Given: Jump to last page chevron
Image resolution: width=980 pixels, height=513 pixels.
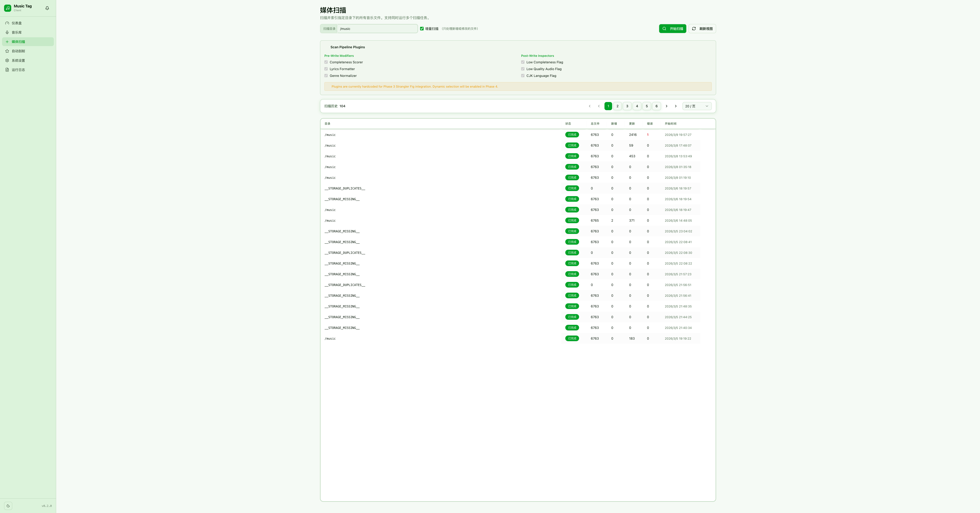Looking at the screenshot, I should 676,106.
